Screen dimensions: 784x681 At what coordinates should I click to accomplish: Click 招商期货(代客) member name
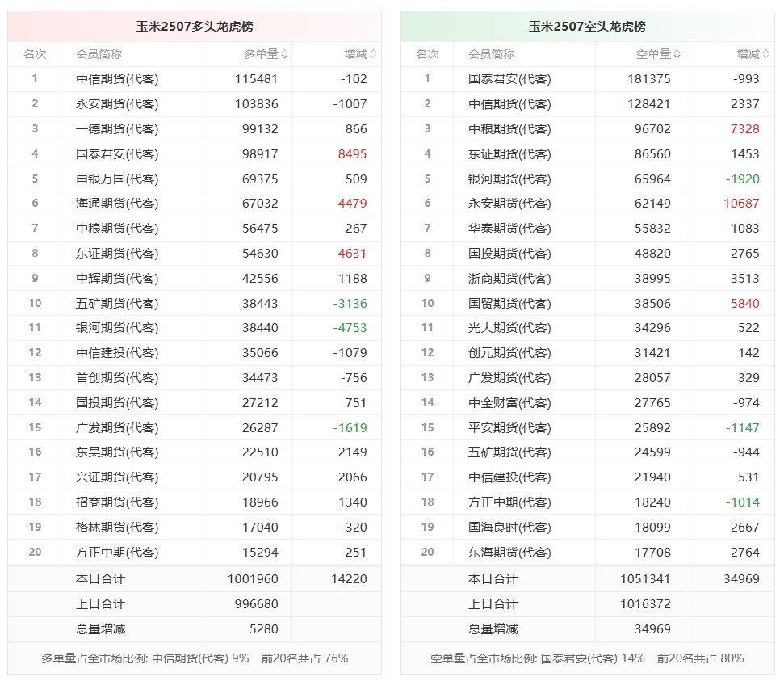(117, 502)
